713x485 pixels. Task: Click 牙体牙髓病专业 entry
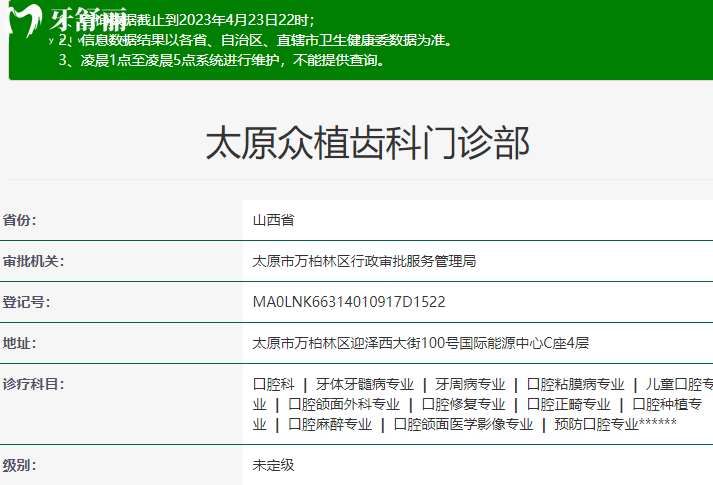click(x=365, y=384)
